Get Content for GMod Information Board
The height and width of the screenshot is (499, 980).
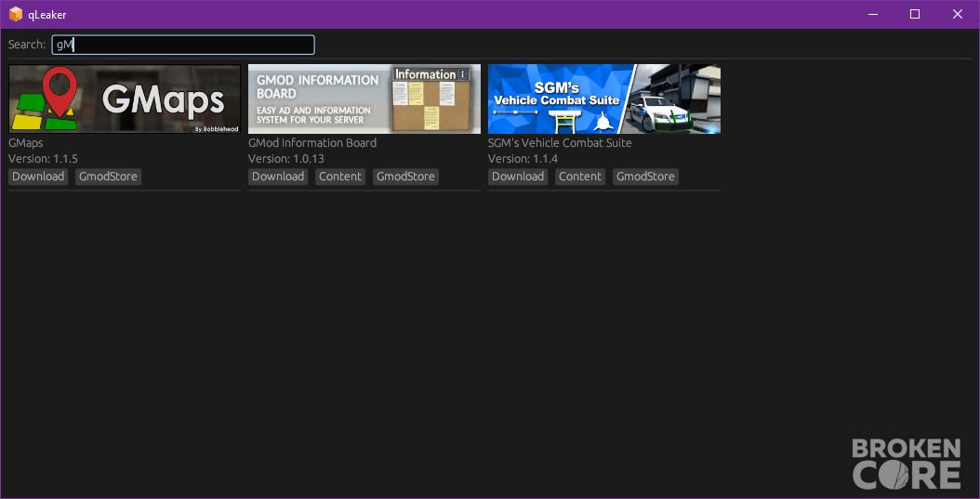tap(340, 177)
